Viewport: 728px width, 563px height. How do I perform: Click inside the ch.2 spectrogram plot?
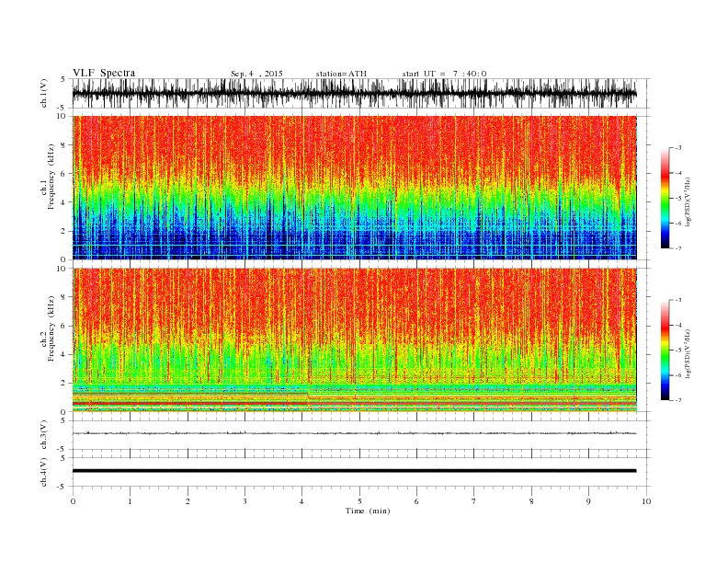click(354, 340)
